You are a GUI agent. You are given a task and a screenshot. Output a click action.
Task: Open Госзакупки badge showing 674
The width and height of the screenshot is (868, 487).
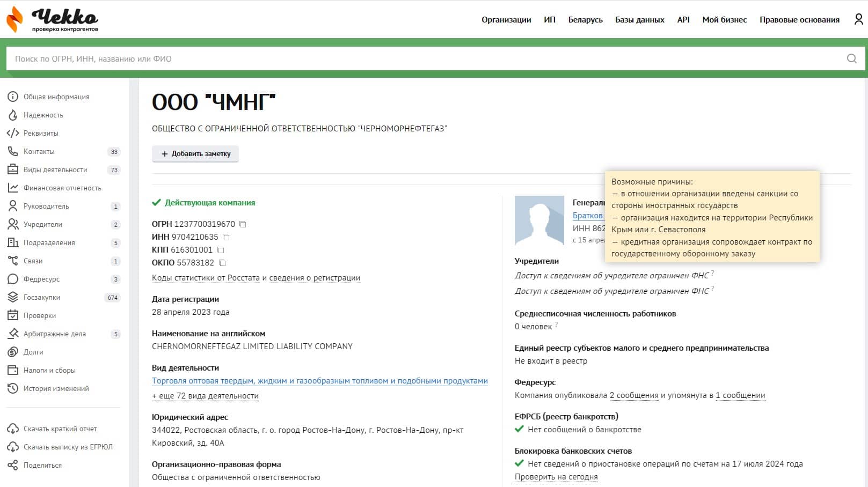click(x=113, y=298)
